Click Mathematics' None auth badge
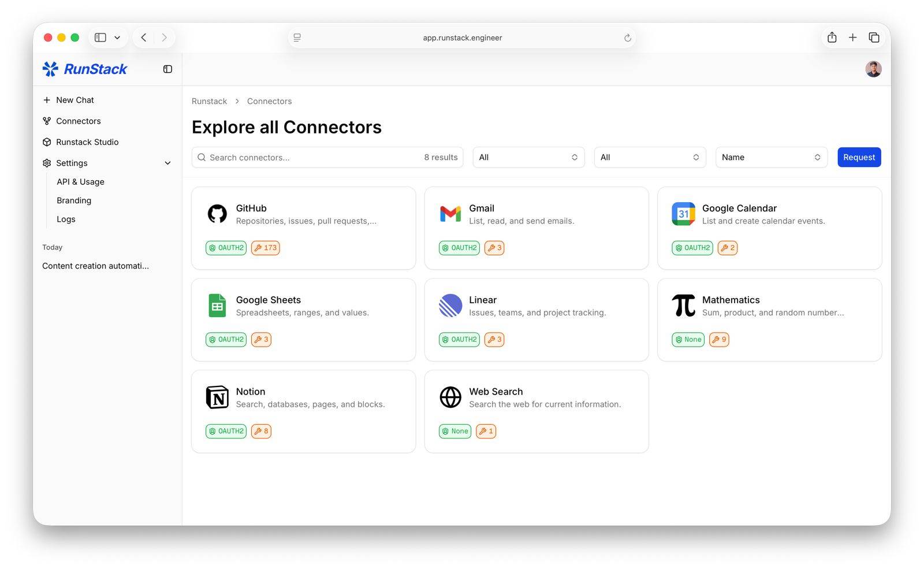 (x=688, y=340)
